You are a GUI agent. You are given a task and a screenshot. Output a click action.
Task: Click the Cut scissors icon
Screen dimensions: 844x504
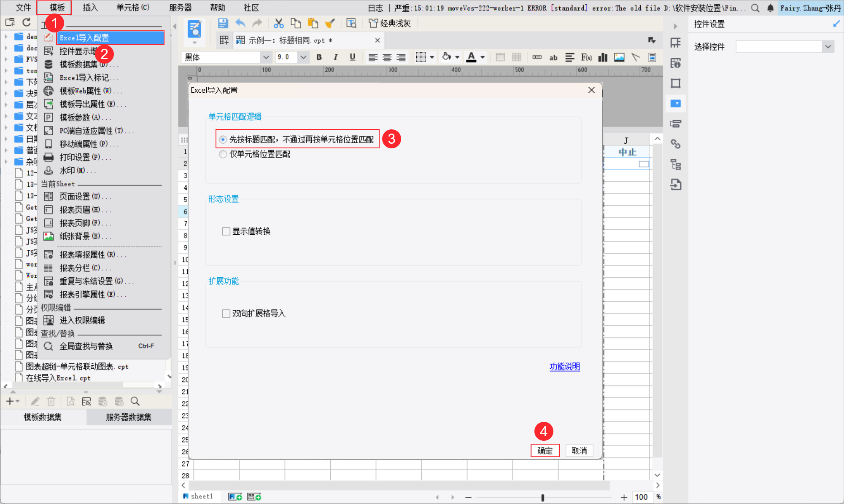click(x=278, y=23)
